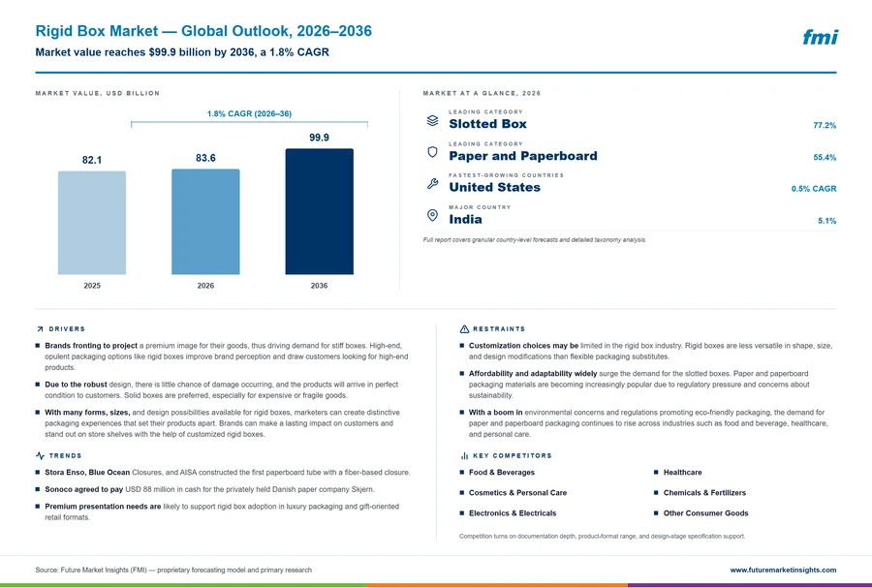Click the bar chart icon next to Key Competitors

[464, 455]
